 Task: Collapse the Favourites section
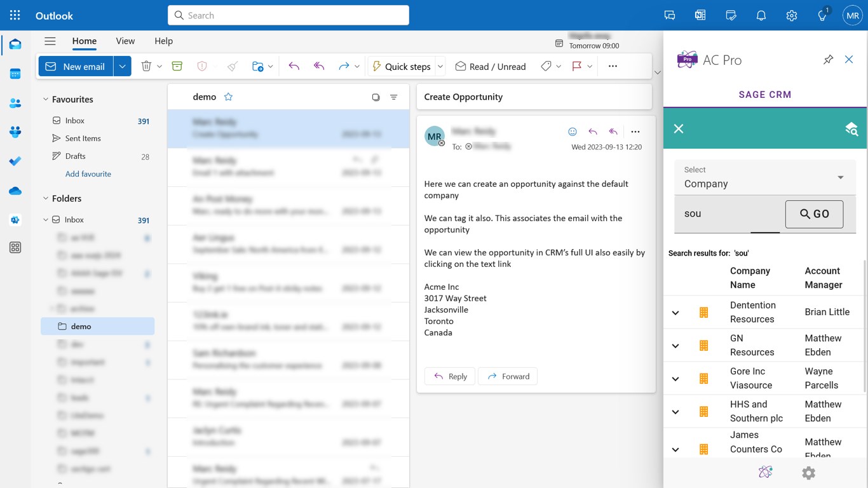tap(45, 99)
